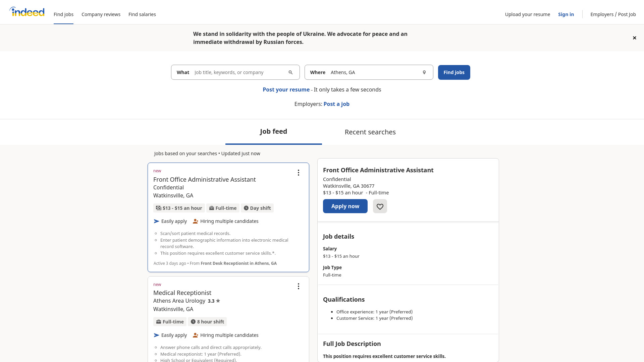This screenshot has height=362, width=644.
Task: Click the 8 hour shift tag
Action: [207, 322]
